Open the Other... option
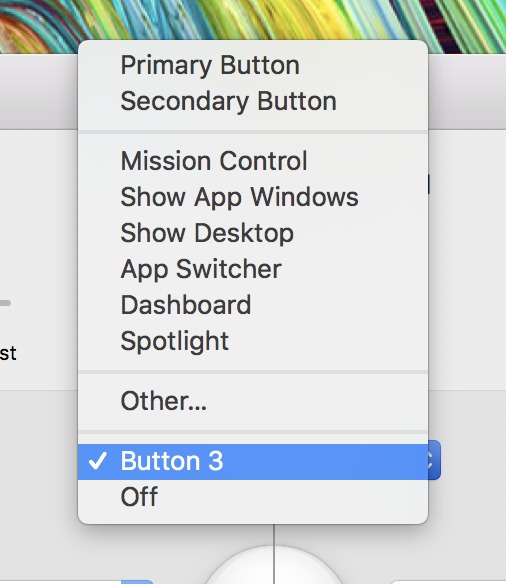Screen dimensions: 506x584 point(253,401)
